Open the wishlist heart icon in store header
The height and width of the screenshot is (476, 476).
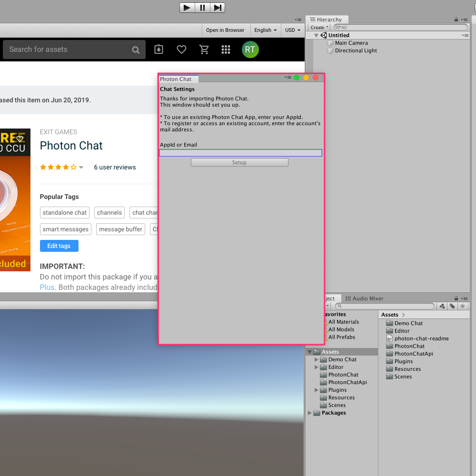[x=181, y=50]
